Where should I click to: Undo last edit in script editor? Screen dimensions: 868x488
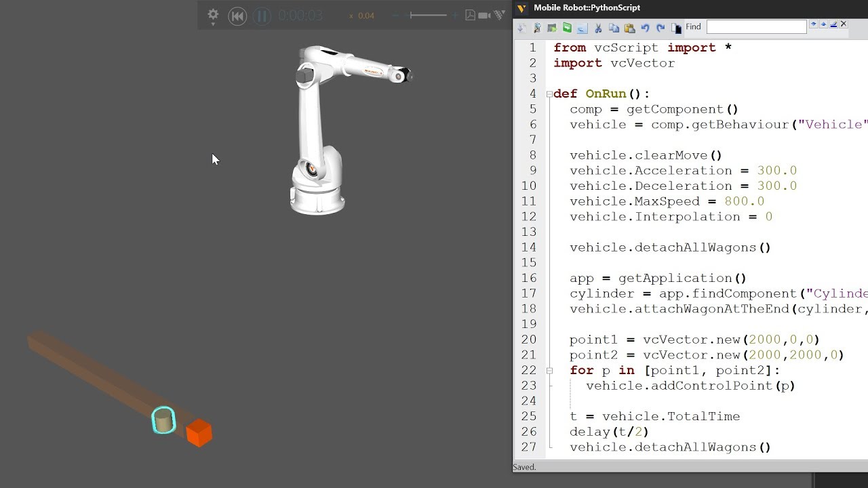point(645,28)
